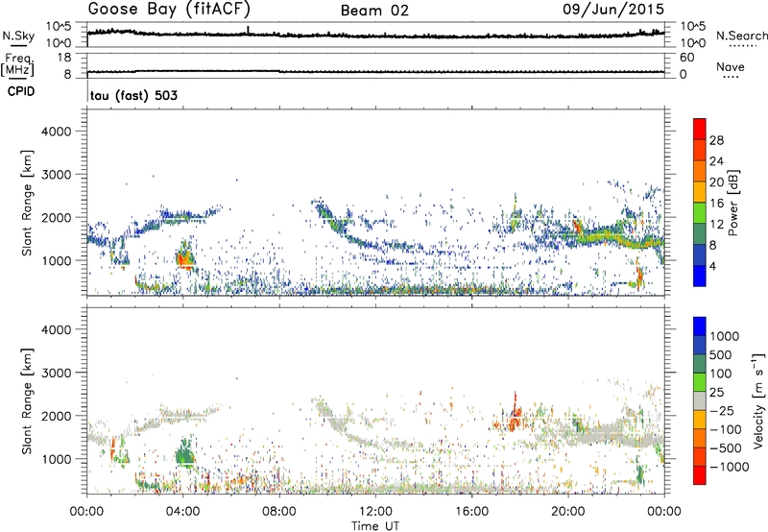Click the "-25" label on Velocity colorbar

coord(721,411)
